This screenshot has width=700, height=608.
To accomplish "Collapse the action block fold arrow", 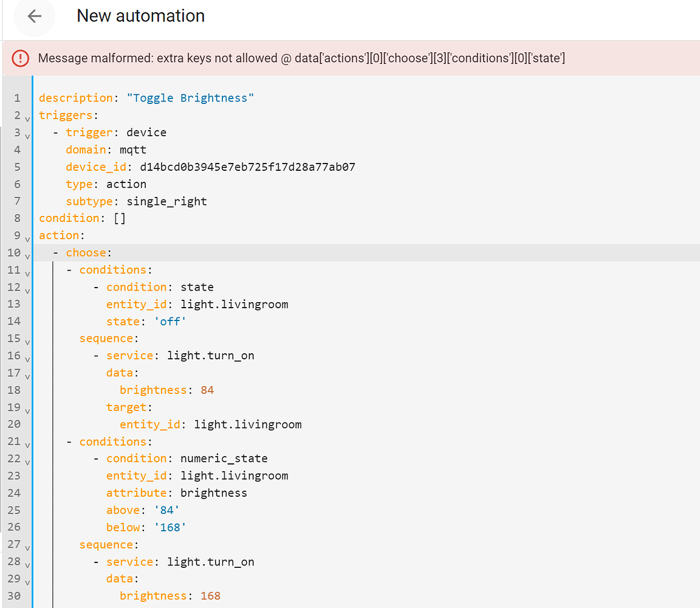I will coord(27,238).
